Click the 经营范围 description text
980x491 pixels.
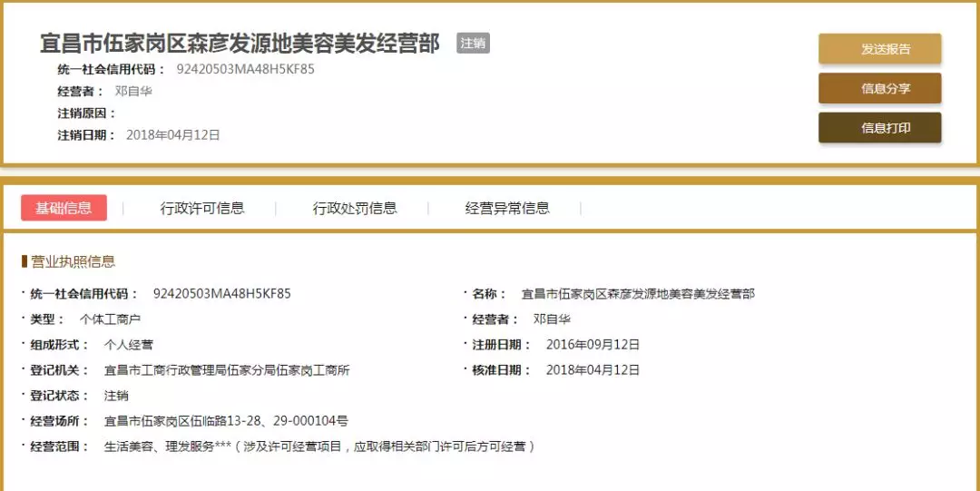(319, 447)
